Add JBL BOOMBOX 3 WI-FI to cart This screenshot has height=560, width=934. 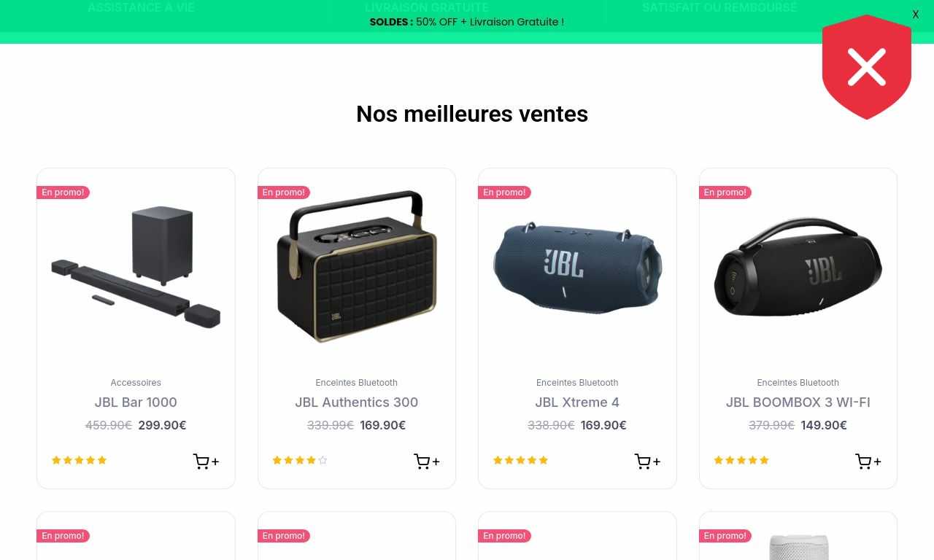(x=868, y=462)
